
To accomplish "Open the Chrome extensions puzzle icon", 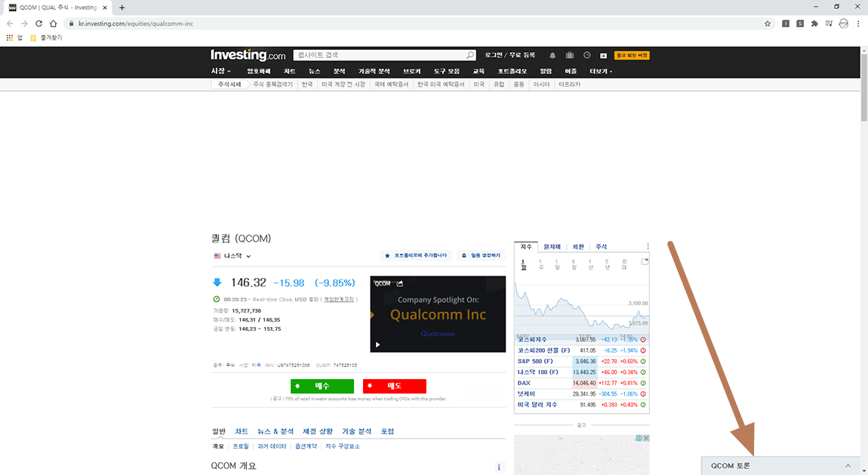I will 814,23.
